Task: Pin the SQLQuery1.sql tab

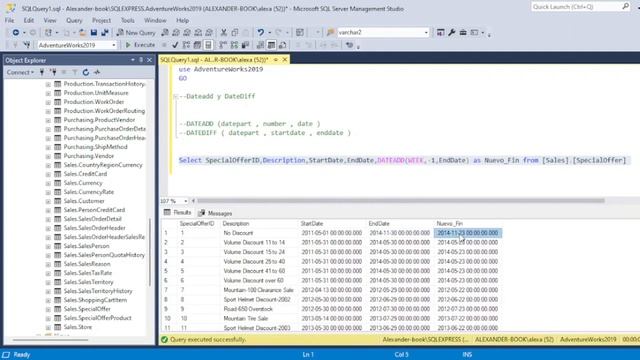Action: (x=276, y=60)
